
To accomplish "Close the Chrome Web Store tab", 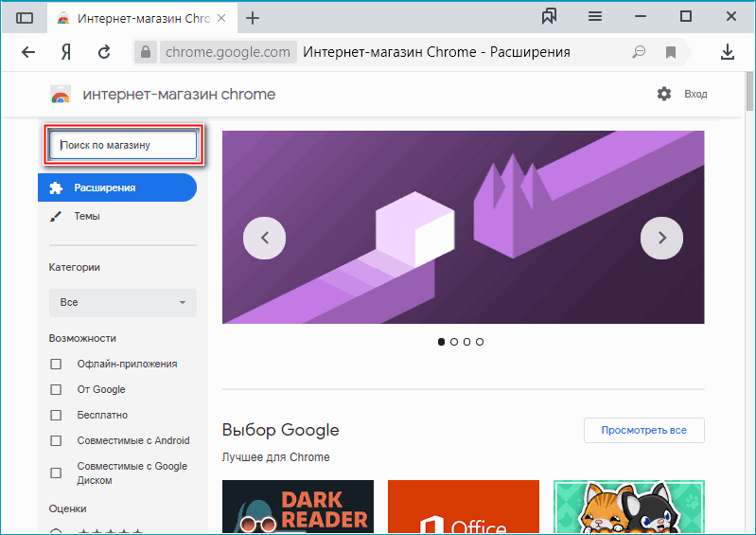I will pyautogui.click(x=221, y=18).
